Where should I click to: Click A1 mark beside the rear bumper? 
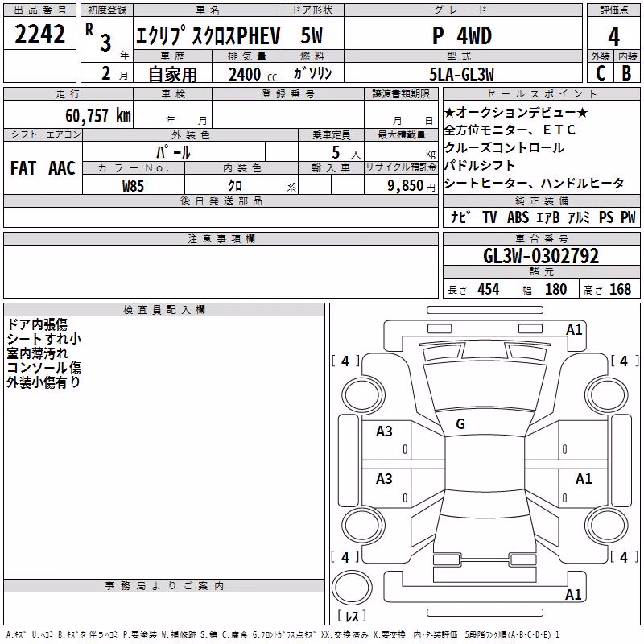click(x=573, y=595)
